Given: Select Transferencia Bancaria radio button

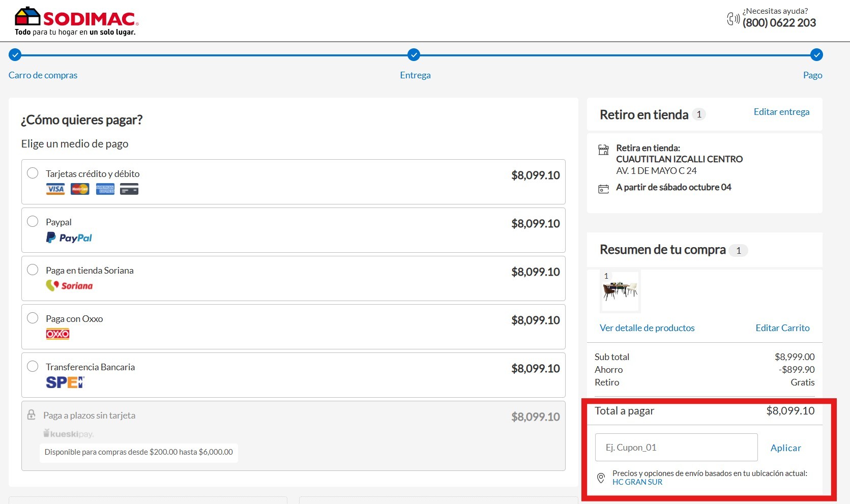Looking at the screenshot, I should 33,366.
